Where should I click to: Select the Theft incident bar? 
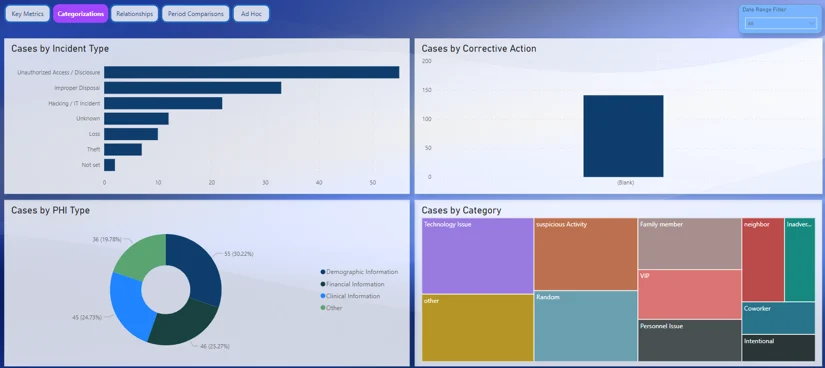tap(123, 150)
